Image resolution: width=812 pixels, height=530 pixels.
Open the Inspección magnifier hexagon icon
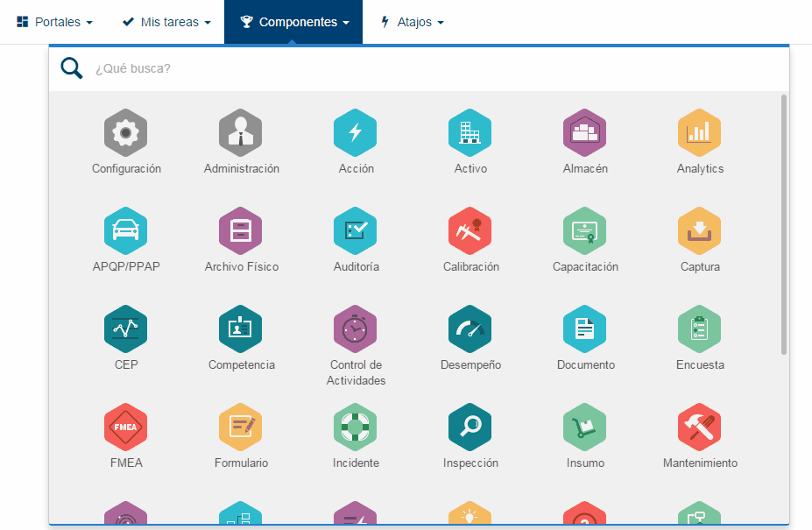[470, 428]
